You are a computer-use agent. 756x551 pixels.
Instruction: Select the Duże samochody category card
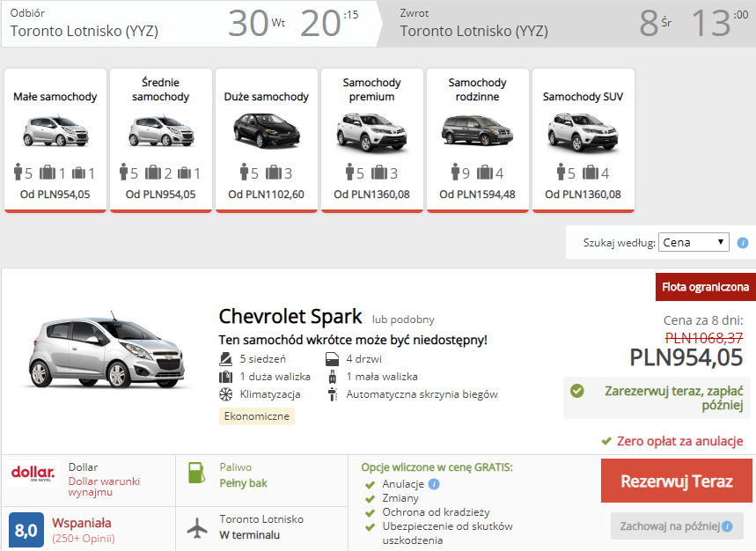(267, 140)
